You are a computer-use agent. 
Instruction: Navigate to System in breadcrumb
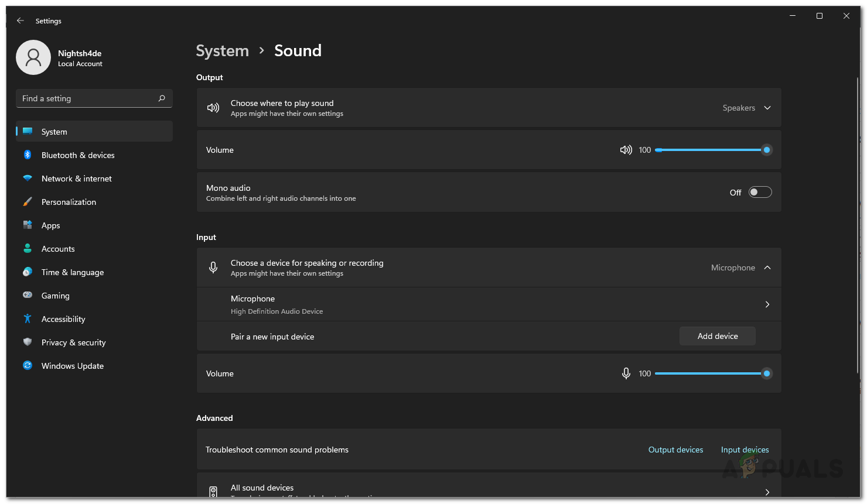click(222, 51)
